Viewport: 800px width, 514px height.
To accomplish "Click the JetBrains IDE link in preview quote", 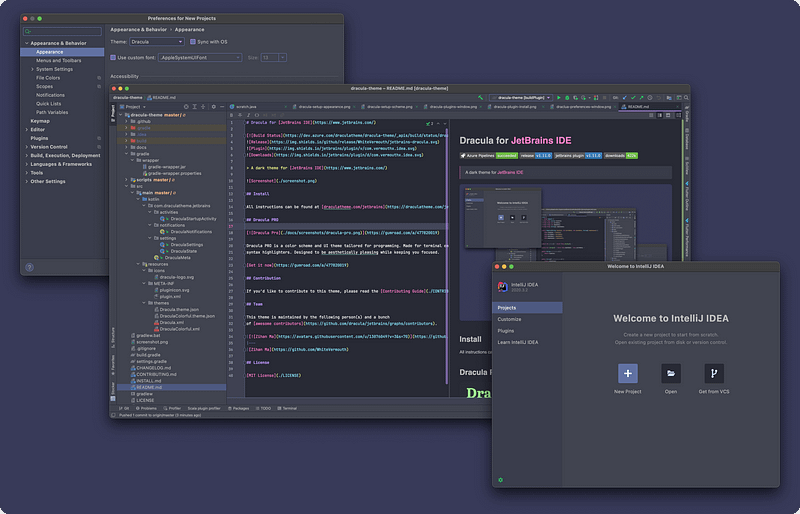I will click(x=510, y=173).
